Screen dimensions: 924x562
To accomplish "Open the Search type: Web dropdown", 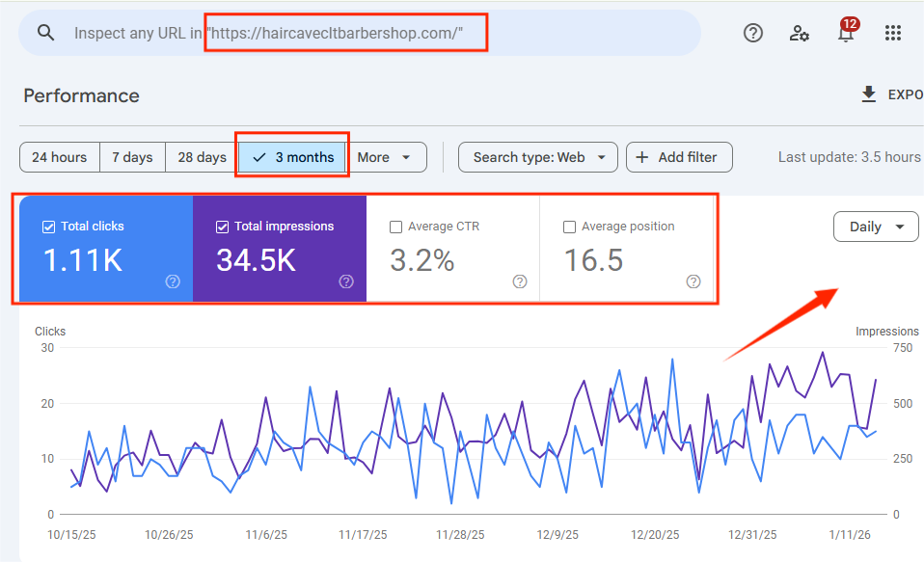I will [x=537, y=157].
